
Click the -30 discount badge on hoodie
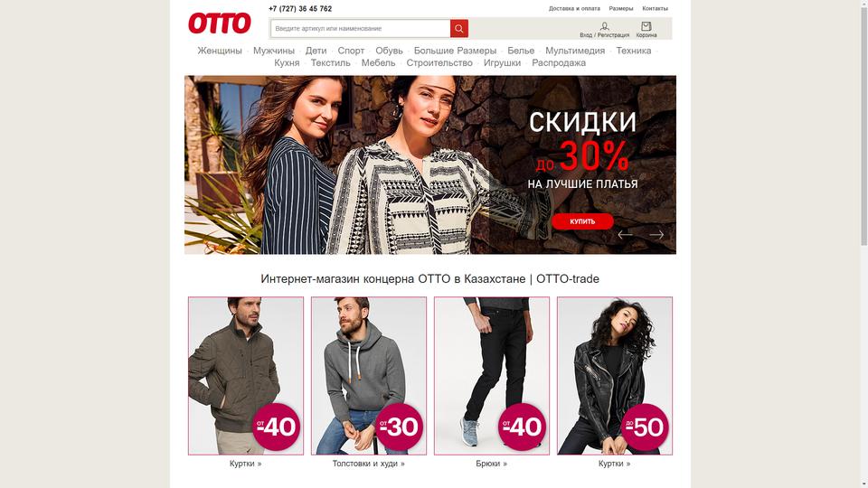pyautogui.click(x=399, y=427)
